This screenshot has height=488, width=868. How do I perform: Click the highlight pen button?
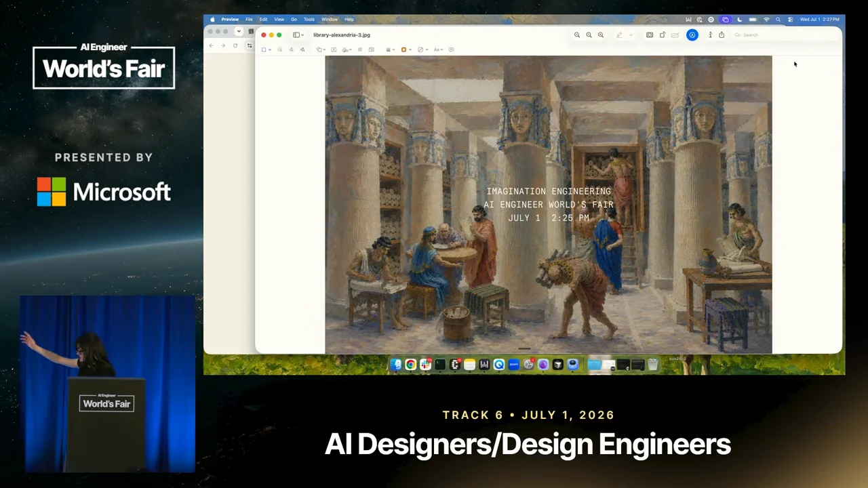tap(619, 35)
